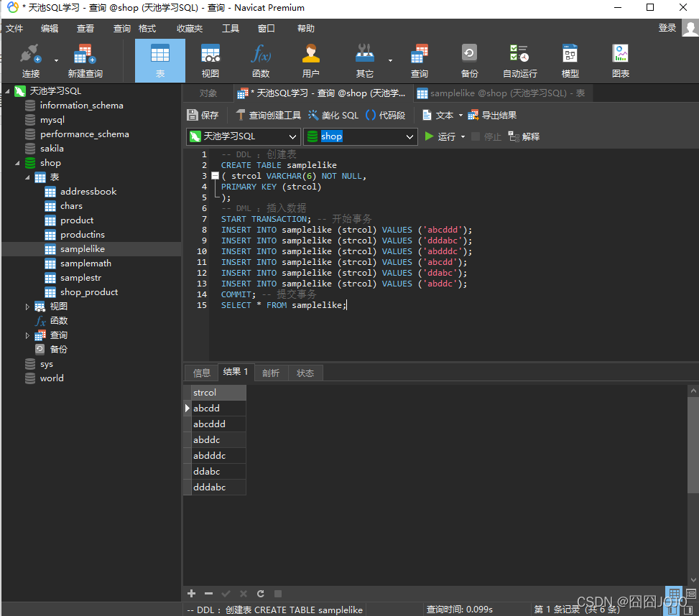Open the View (视图) toolbar icon
Viewport: 699px width, 616px height.
[210, 60]
